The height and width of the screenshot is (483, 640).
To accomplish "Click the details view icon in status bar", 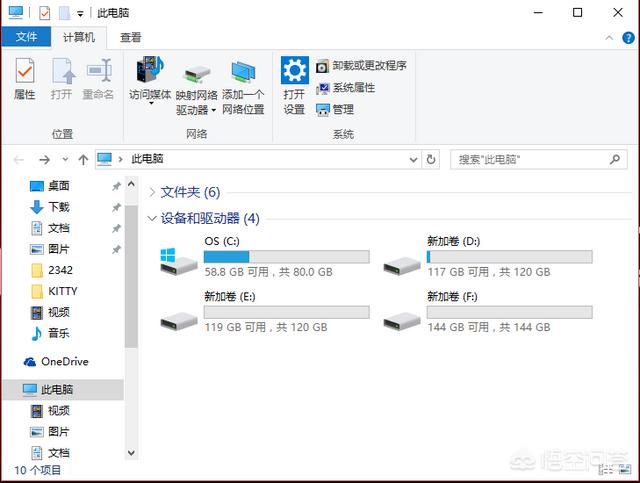I will coord(607,470).
